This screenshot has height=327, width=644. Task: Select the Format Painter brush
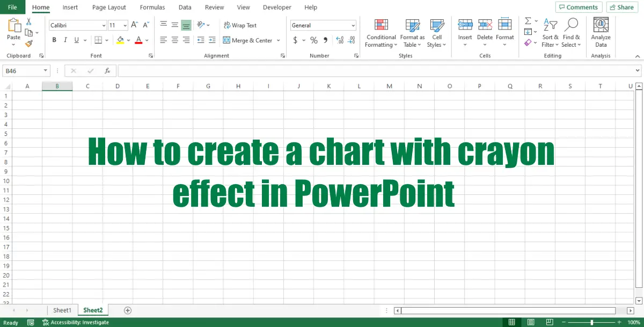29,44
